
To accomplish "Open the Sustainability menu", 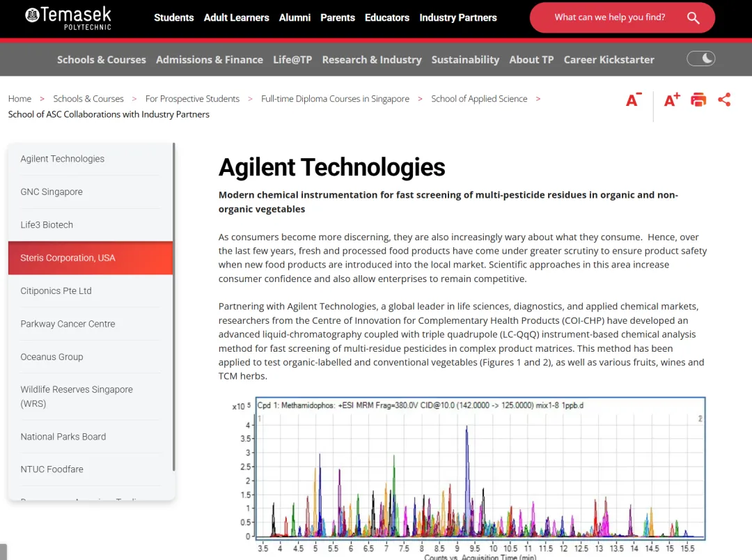I will click(x=465, y=60).
